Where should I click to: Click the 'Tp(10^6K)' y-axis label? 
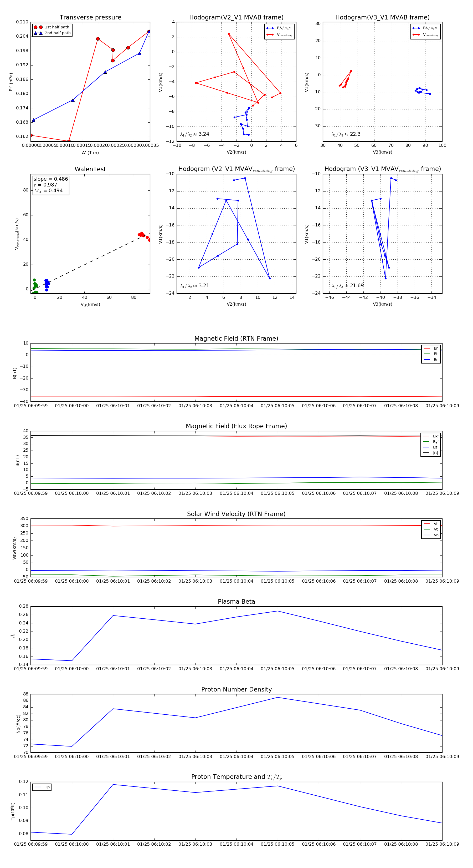13,811
